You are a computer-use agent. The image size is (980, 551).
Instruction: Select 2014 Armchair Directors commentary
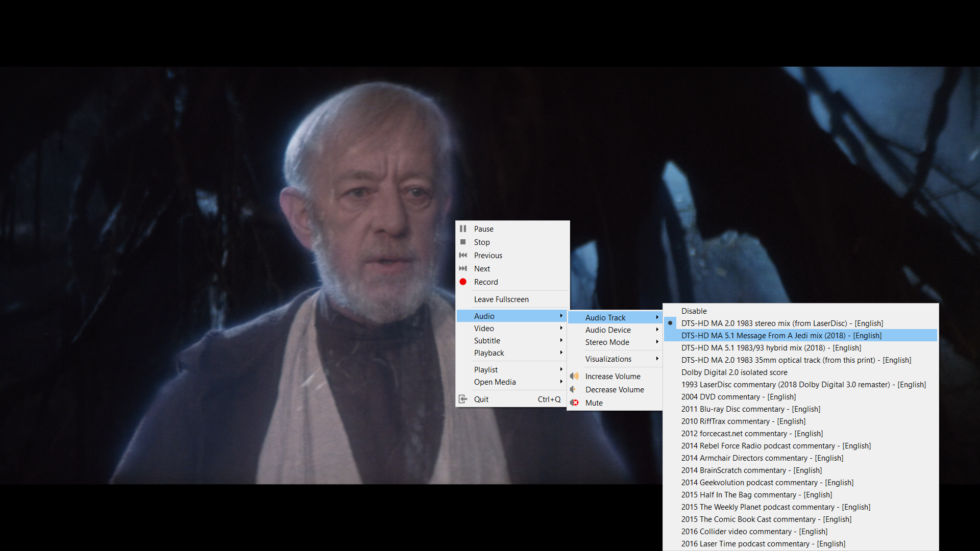pyautogui.click(x=800, y=458)
